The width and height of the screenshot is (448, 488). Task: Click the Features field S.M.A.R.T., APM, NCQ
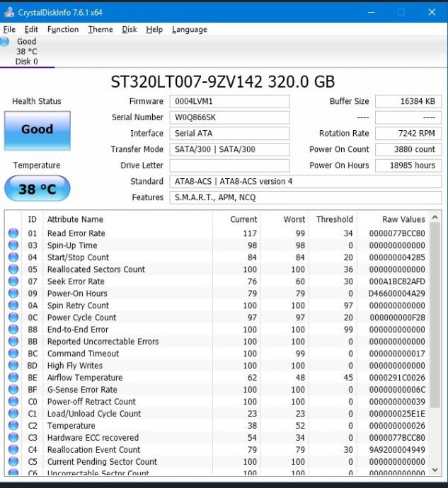(x=306, y=197)
